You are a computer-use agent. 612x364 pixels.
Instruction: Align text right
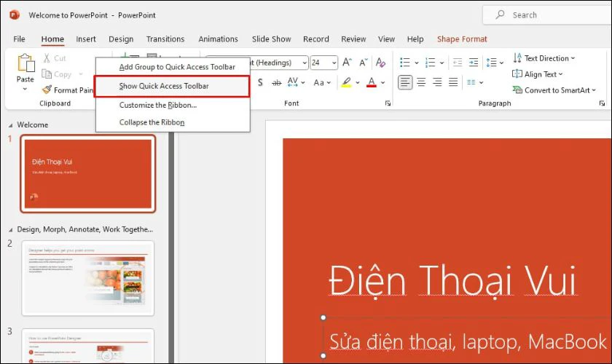(437, 82)
